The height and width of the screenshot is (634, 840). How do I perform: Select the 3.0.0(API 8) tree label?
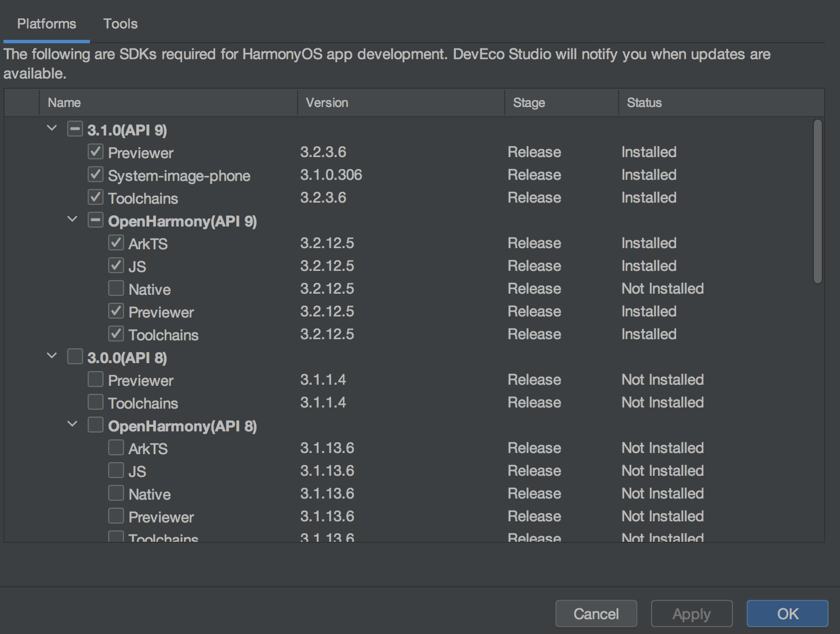coord(127,357)
